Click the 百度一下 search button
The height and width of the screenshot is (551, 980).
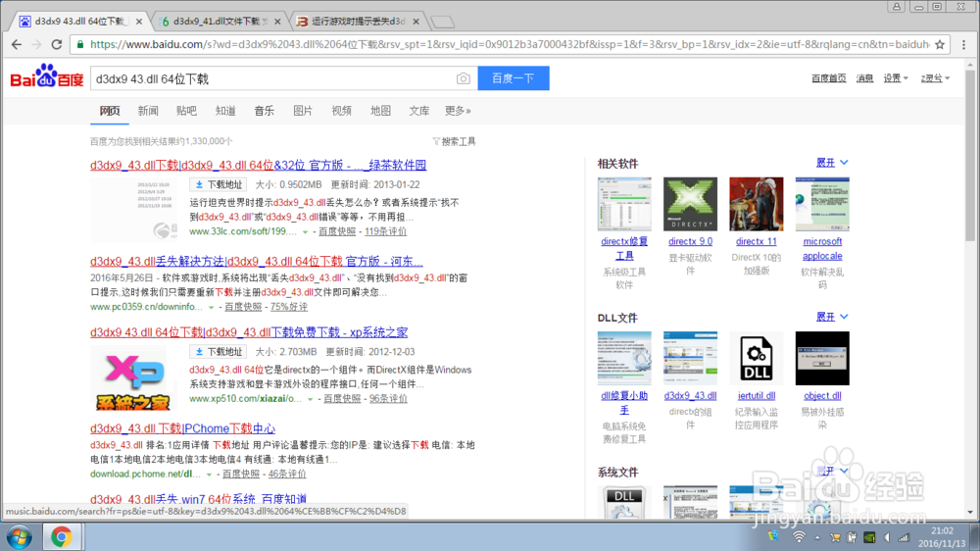514,78
